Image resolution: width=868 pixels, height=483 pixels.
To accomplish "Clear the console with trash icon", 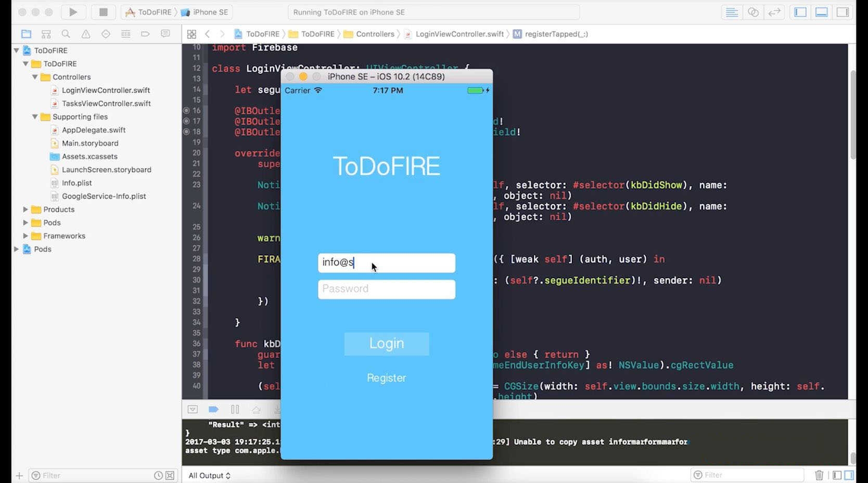I will (819, 475).
